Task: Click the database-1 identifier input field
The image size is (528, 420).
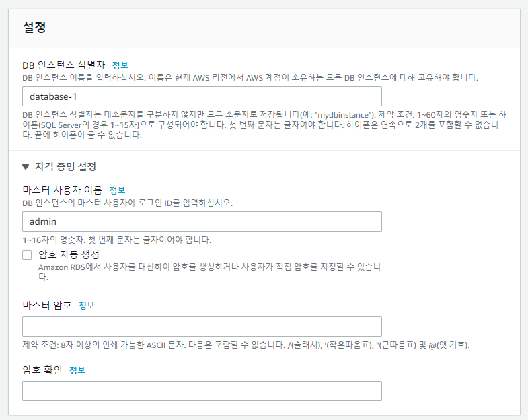Action: [202, 96]
